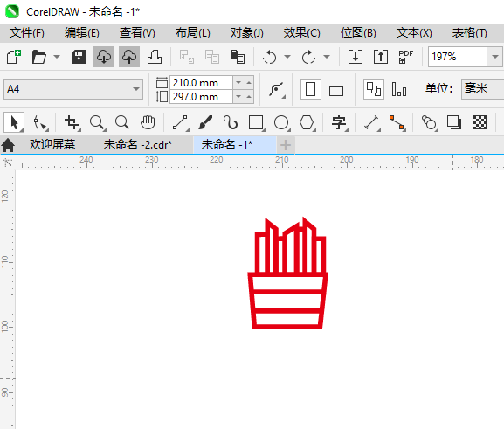
Task: Switch to the 未命名 -2.cdr* tab
Action: click(138, 145)
